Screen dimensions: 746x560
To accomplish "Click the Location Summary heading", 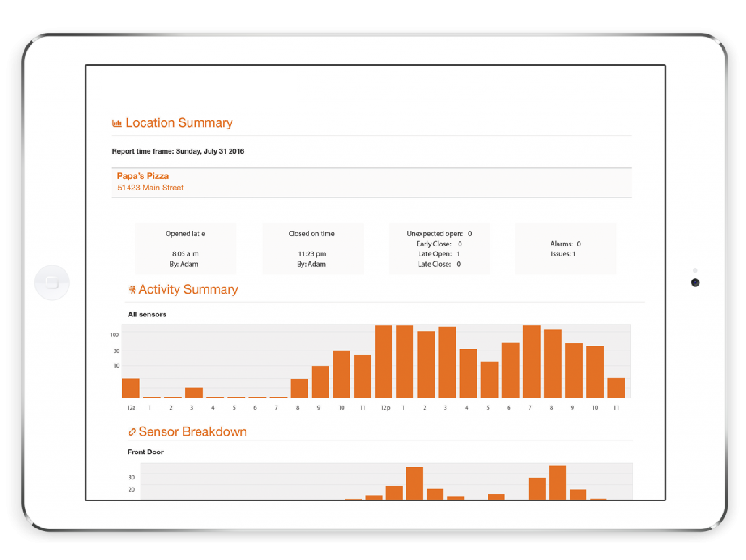I will click(x=179, y=123).
